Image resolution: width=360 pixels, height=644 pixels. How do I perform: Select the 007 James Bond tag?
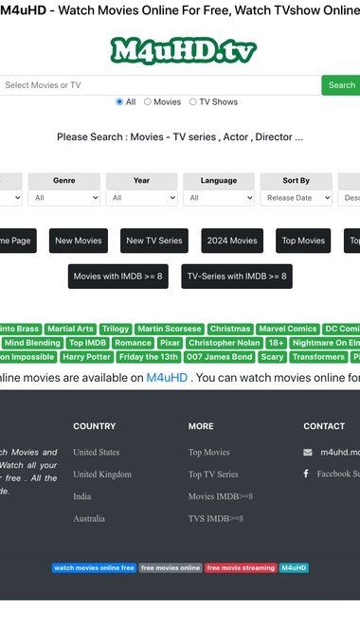pyautogui.click(x=220, y=357)
